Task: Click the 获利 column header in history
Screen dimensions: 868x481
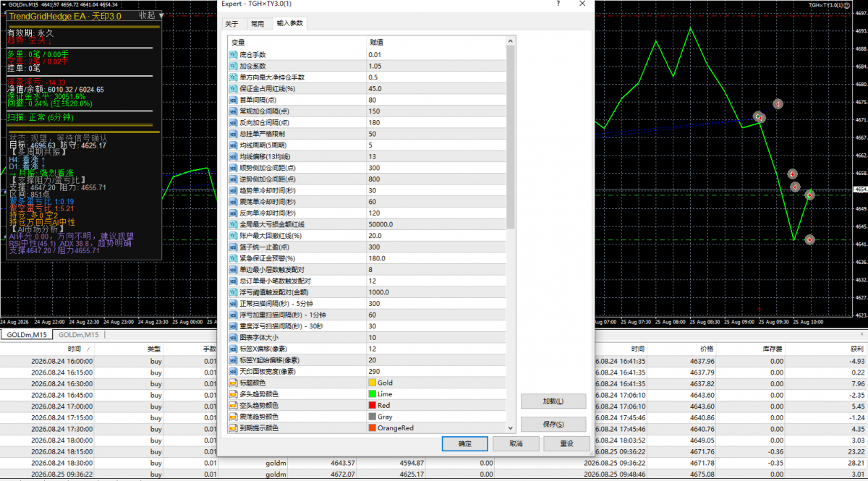Action: 856,349
